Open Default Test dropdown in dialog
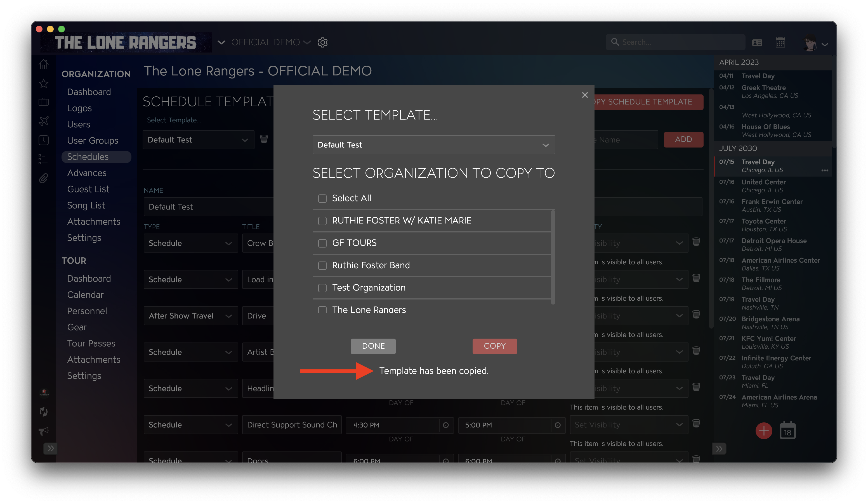 tap(434, 145)
